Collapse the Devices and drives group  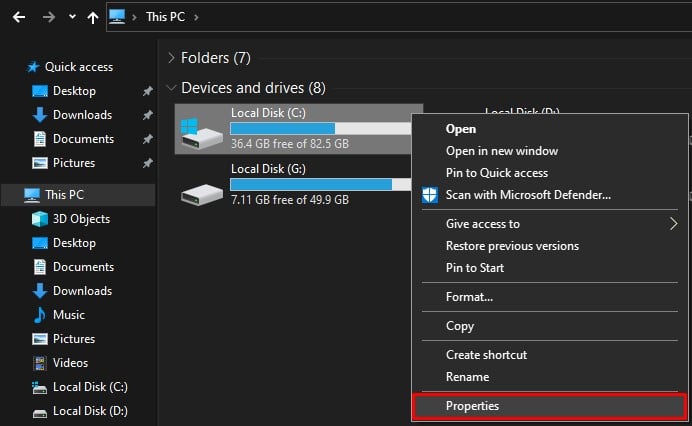(173, 88)
